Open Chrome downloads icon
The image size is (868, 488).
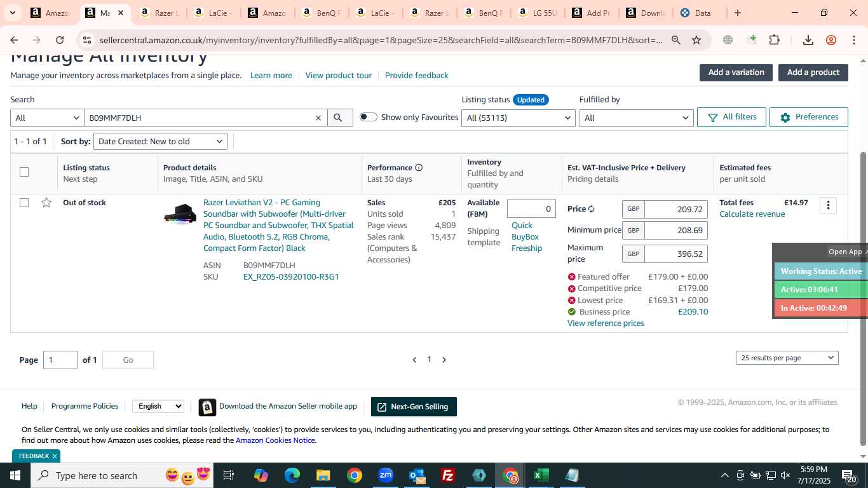[808, 40]
